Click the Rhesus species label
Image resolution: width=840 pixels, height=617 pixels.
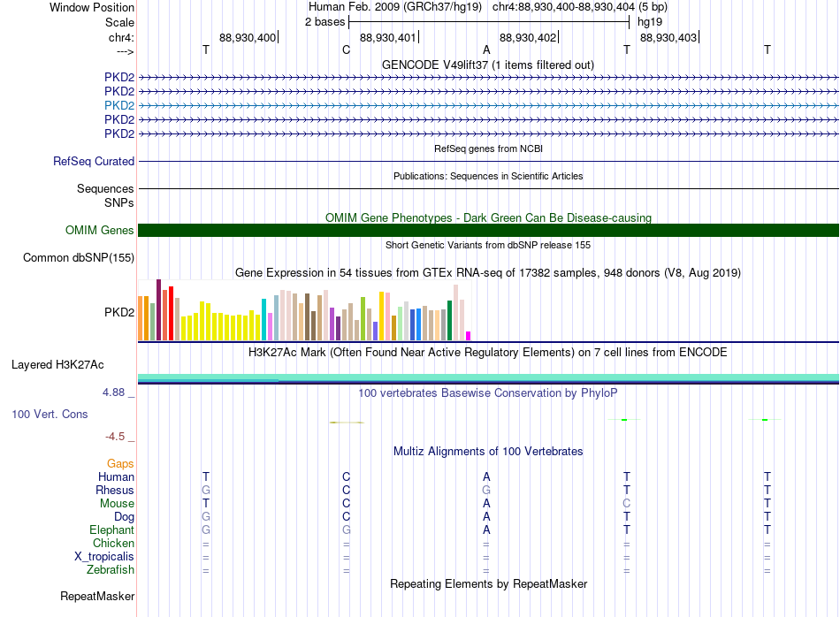(x=115, y=490)
